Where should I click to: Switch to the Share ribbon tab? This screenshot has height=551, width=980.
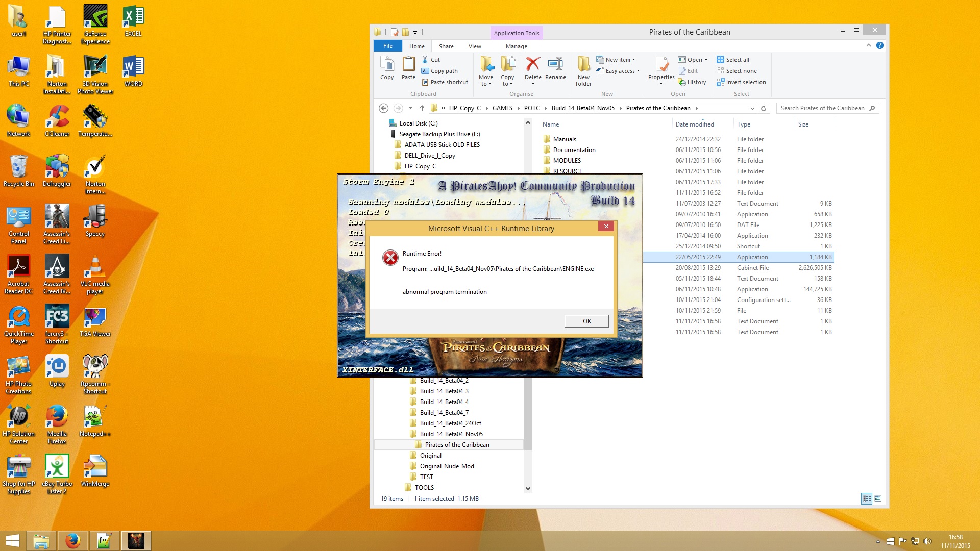[x=446, y=46]
